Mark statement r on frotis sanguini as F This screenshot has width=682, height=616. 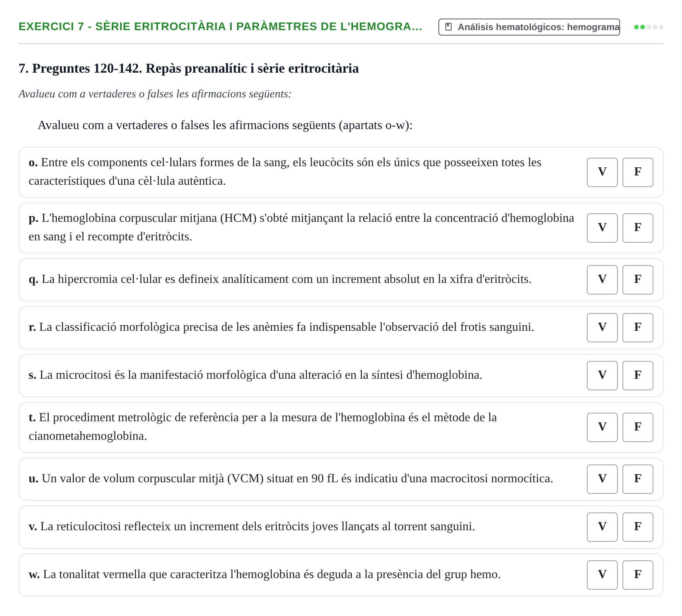[x=638, y=328]
